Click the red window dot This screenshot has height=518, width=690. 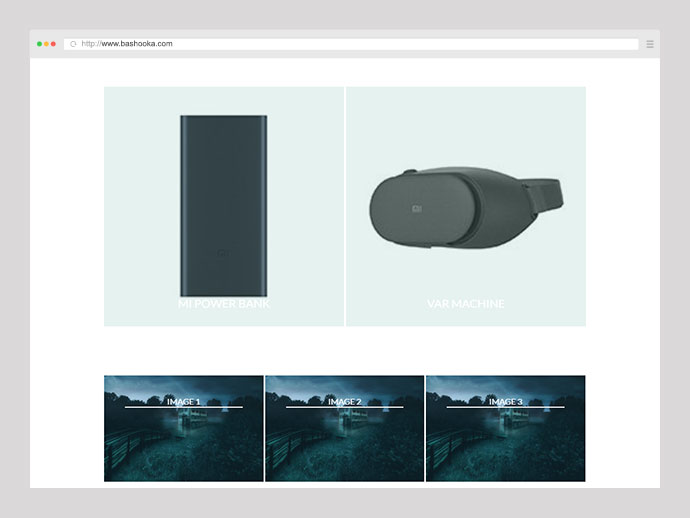point(53,44)
